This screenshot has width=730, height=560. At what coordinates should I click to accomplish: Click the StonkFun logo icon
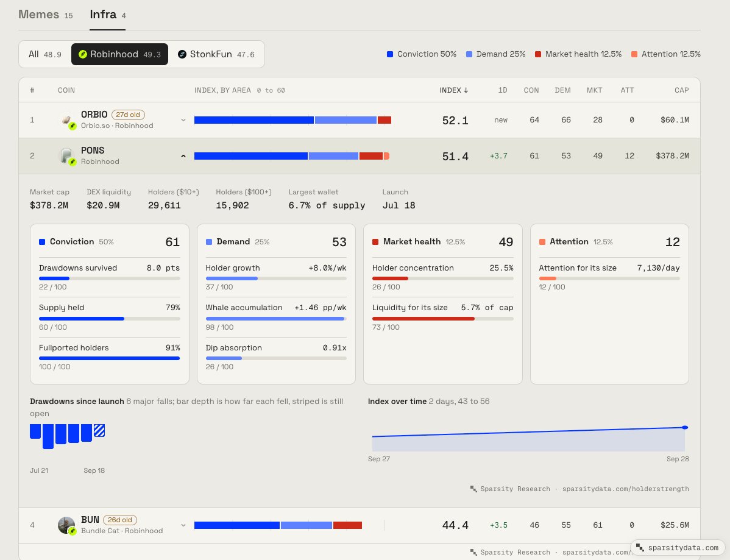pyautogui.click(x=182, y=54)
